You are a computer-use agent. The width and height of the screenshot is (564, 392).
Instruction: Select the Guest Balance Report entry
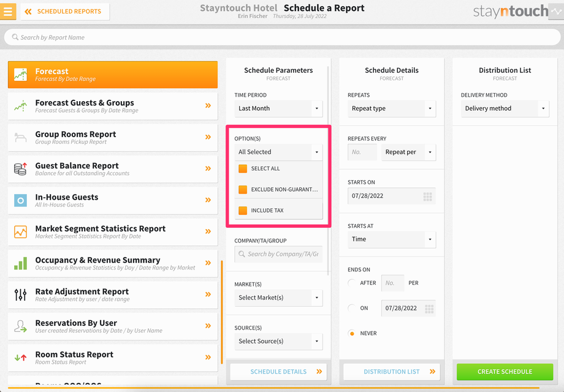(x=113, y=169)
